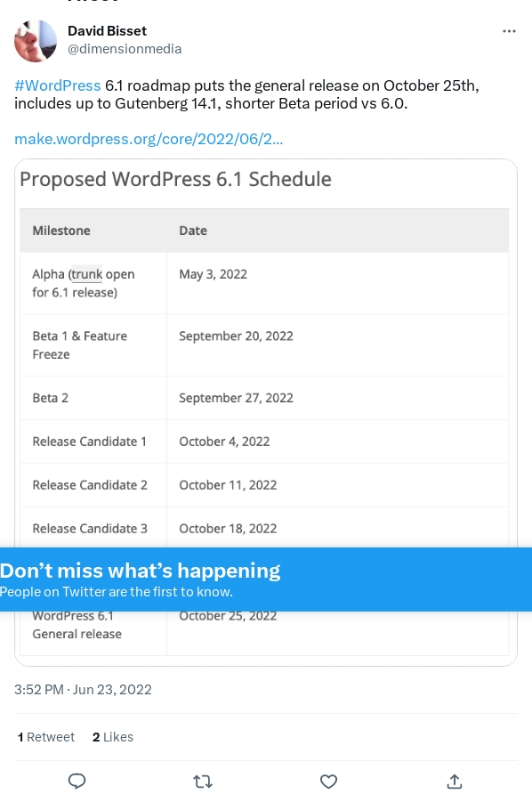Click the @dimensionmedia handle
Image resolution: width=532 pixels, height=794 pixels.
point(125,49)
